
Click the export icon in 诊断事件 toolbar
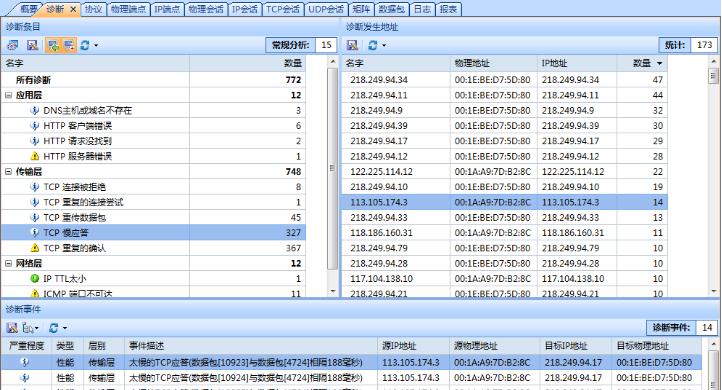pyautogui.click(x=12, y=328)
